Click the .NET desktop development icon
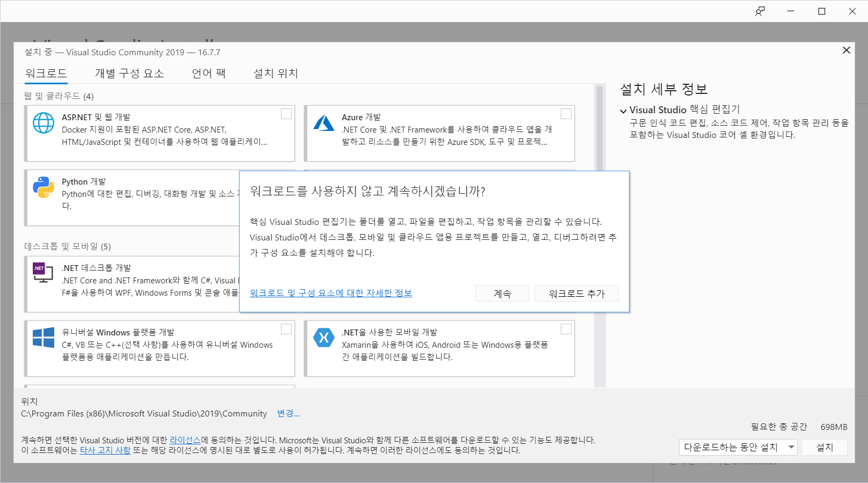 pyautogui.click(x=43, y=273)
